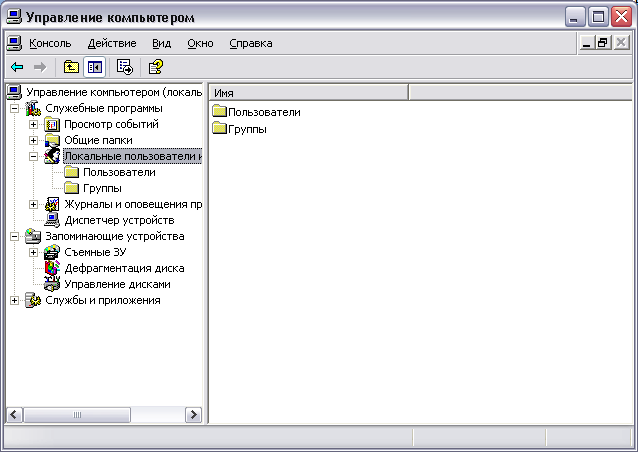Open the Действие menu

112,43
